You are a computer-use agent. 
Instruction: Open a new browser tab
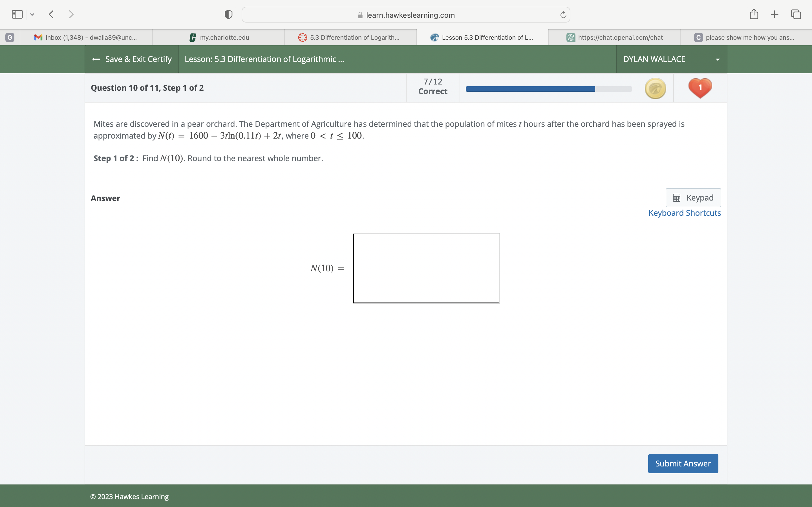775,14
